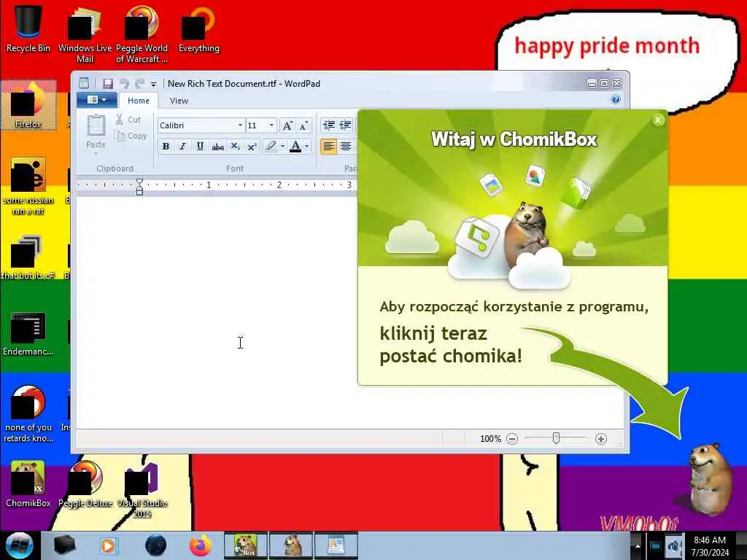The image size is (747, 560).
Task: Select the Peggle Deluxe desktop icon
Action: tap(85, 484)
